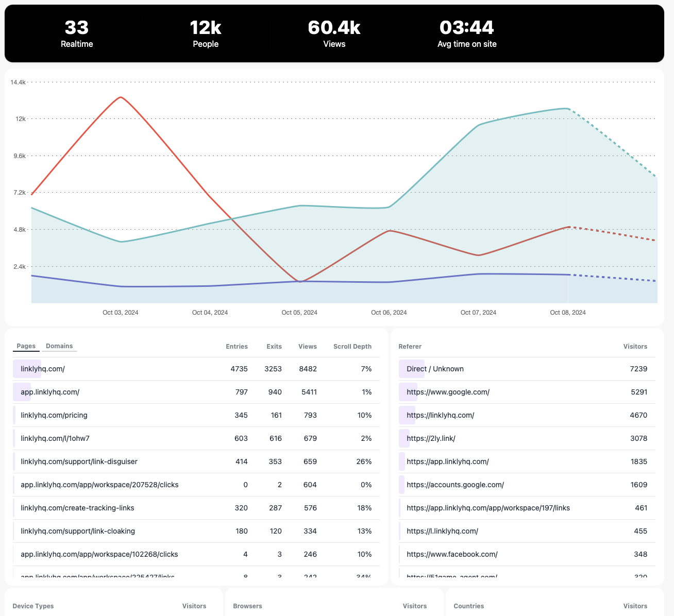Select the workspace/197/links referer row
This screenshot has height=616, width=674.
coord(527,508)
